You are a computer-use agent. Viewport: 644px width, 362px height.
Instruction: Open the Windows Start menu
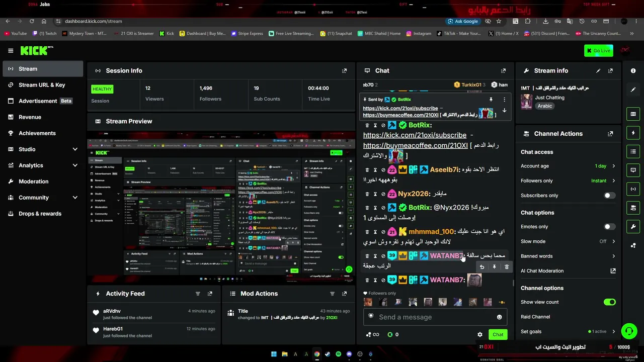pyautogui.click(x=274, y=354)
